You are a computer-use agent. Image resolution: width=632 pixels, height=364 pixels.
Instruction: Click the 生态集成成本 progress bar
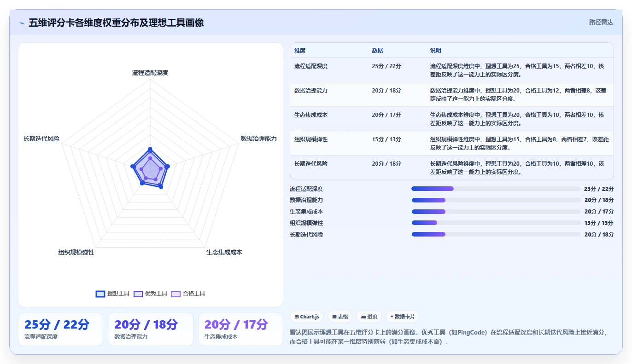coord(496,212)
